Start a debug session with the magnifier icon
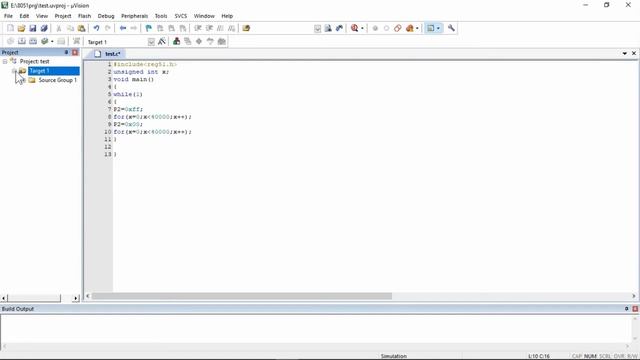 coord(354,28)
